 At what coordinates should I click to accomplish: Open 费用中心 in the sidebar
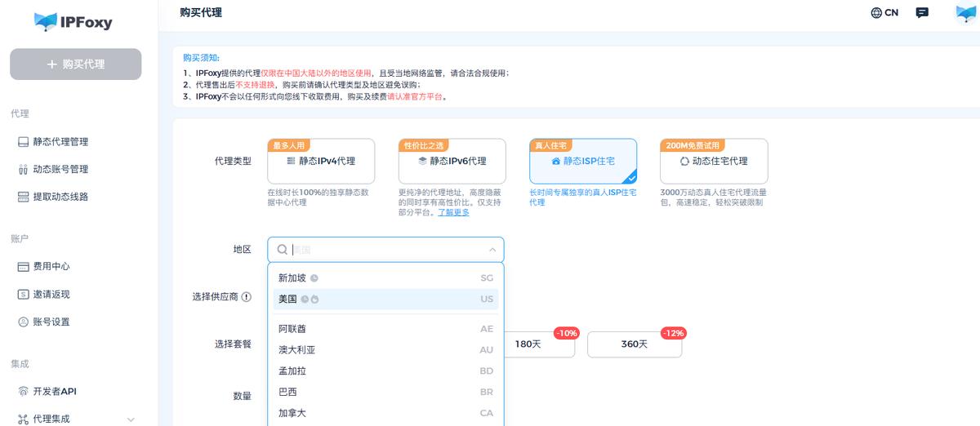coord(51,267)
